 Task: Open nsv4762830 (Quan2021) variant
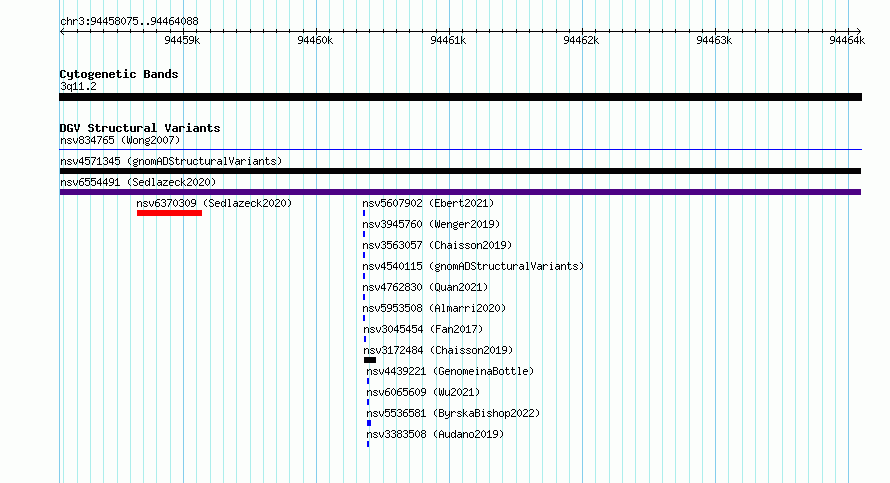click(x=425, y=287)
